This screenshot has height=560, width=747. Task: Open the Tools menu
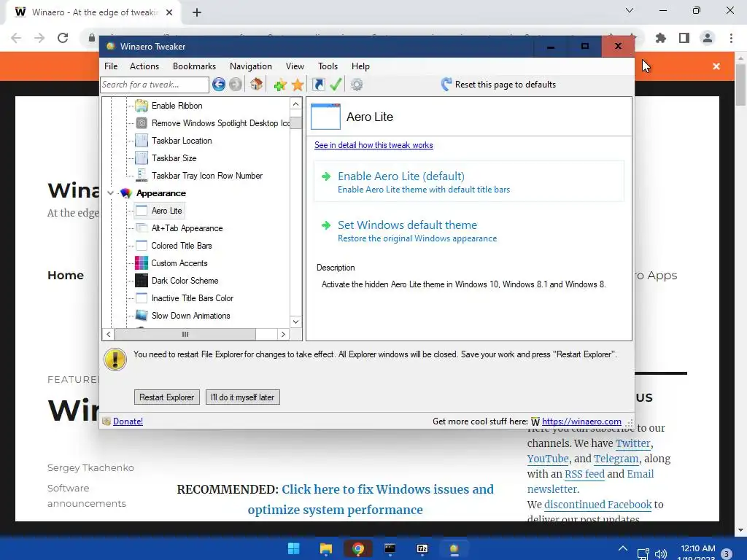pyautogui.click(x=328, y=66)
